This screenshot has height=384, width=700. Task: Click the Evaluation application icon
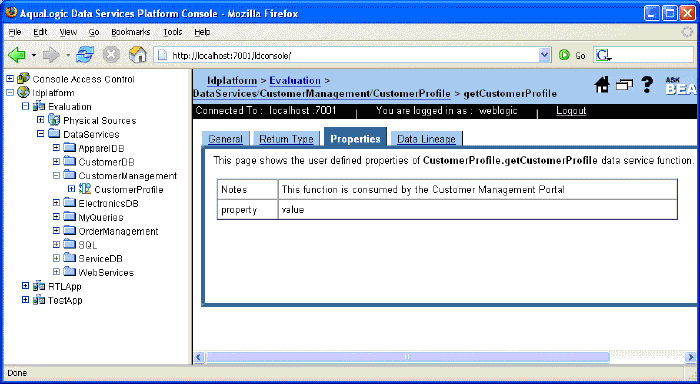coord(39,106)
